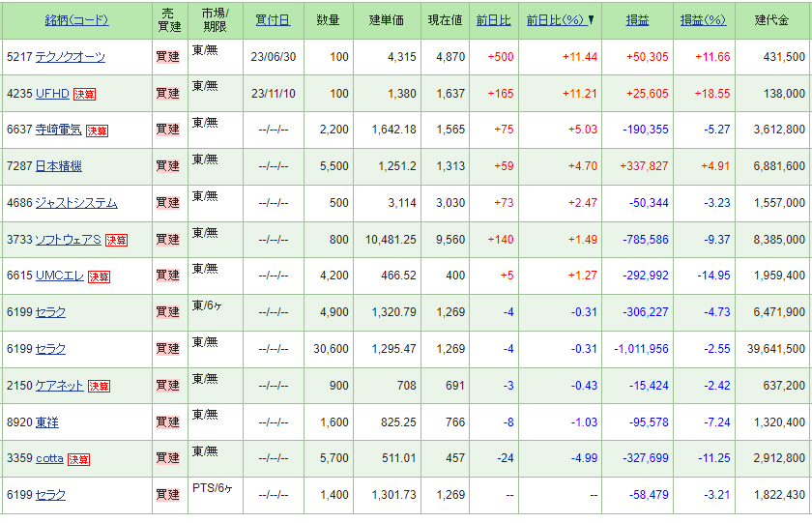Click day change +11.44
The image size is (812, 523).
580,57
